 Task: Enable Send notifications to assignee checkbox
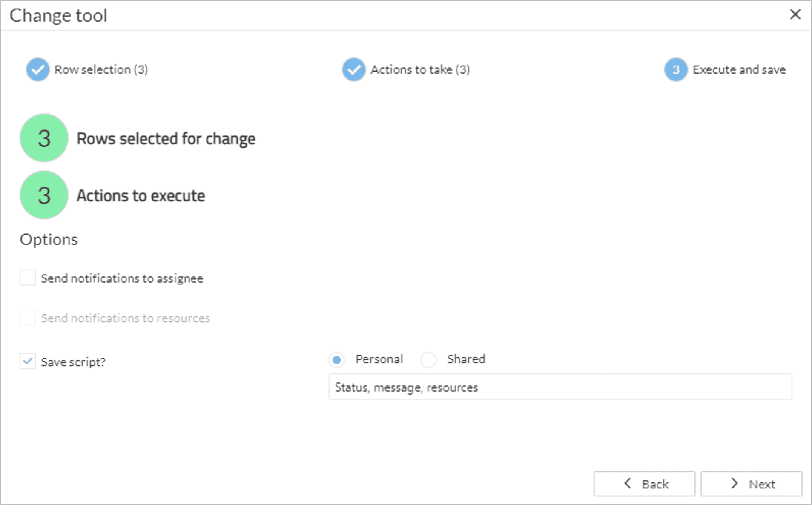click(28, 278)
